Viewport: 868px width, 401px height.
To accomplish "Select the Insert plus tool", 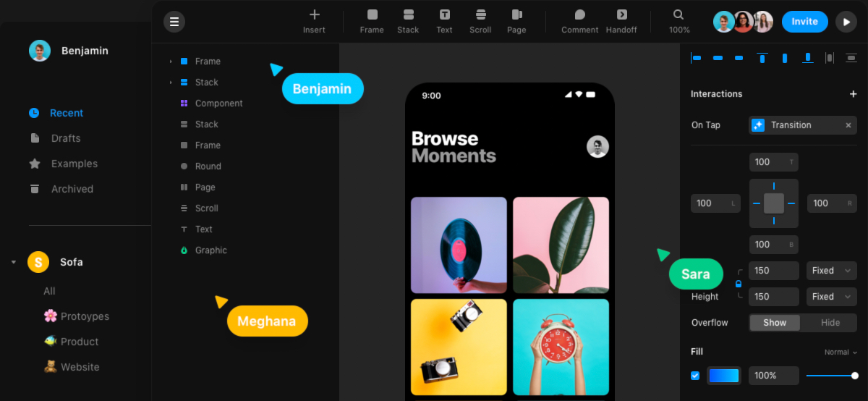I will (x=314, y=21).
